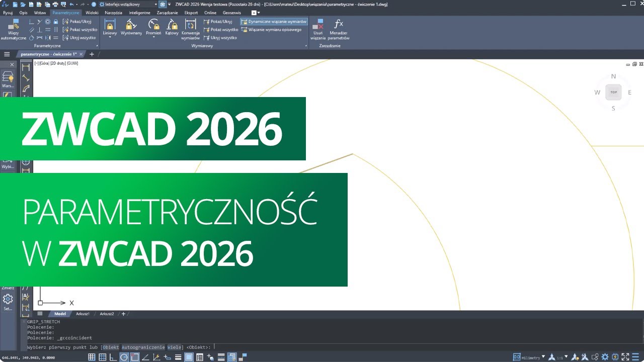Click the Undo arrow icon
Viewport: 644px width, 362px height.
pyautogui.click(x=71, y=4)
